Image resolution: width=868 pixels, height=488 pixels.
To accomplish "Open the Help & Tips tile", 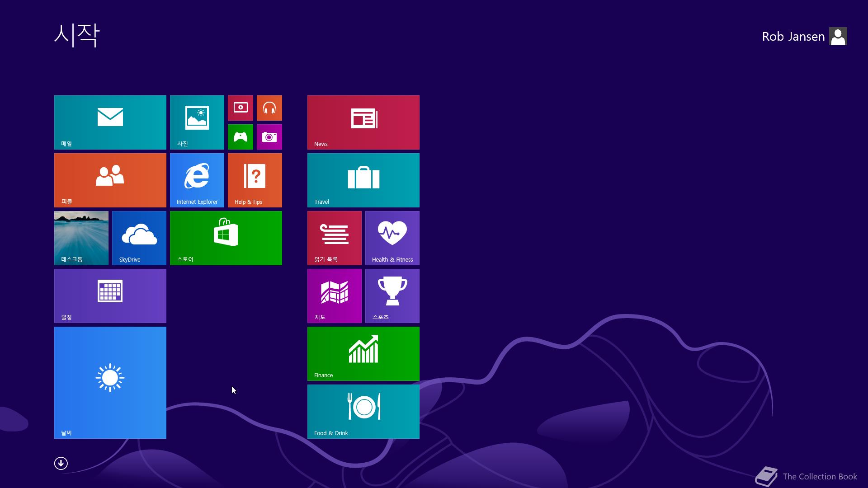I will coord(255,180).
